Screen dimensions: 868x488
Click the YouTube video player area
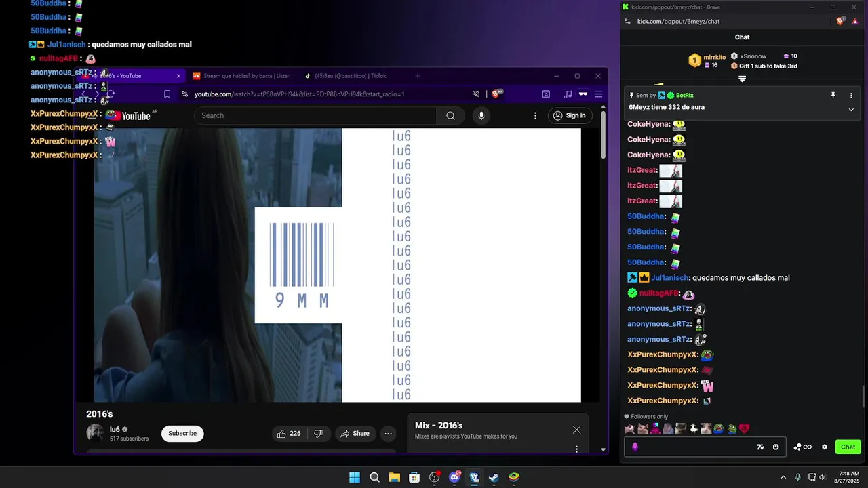pos(337,265)
